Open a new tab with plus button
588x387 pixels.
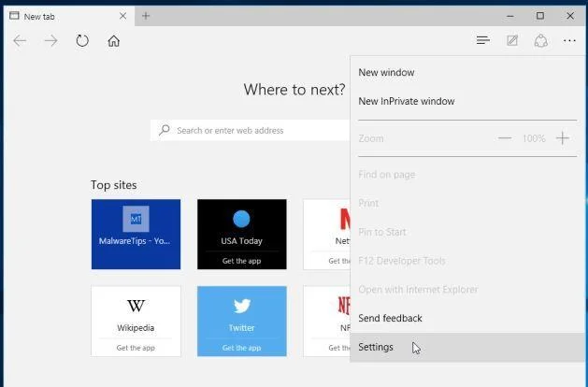[146, 16]
